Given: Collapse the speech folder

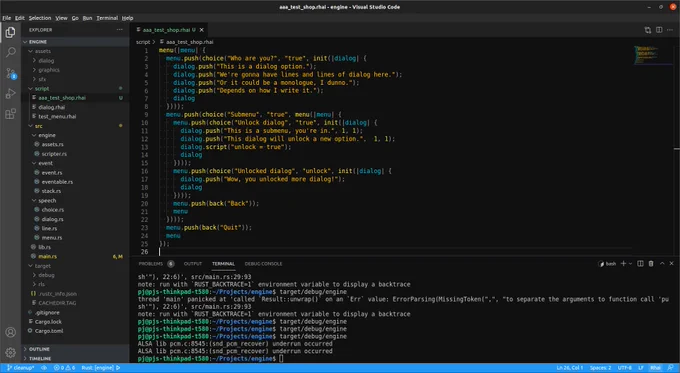Looking at the screenshot, I should [x=75, y=200].
